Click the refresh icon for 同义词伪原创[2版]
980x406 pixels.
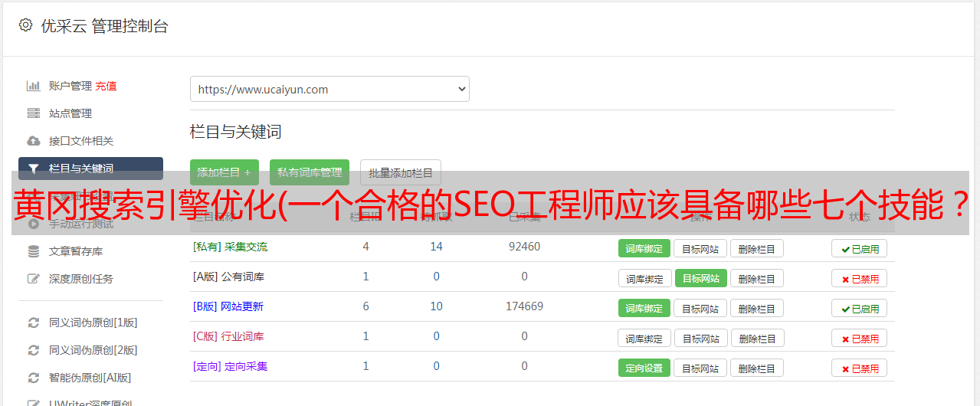coord(33,350)
